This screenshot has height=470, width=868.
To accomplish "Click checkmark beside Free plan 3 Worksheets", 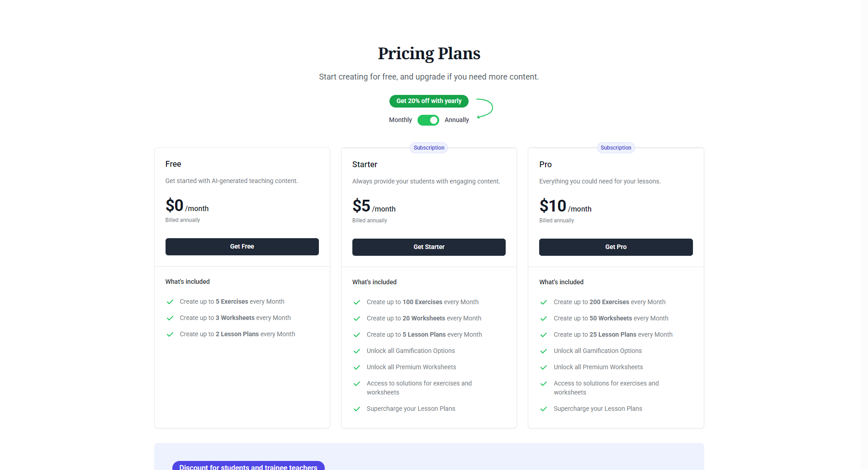I will (170, 318).
